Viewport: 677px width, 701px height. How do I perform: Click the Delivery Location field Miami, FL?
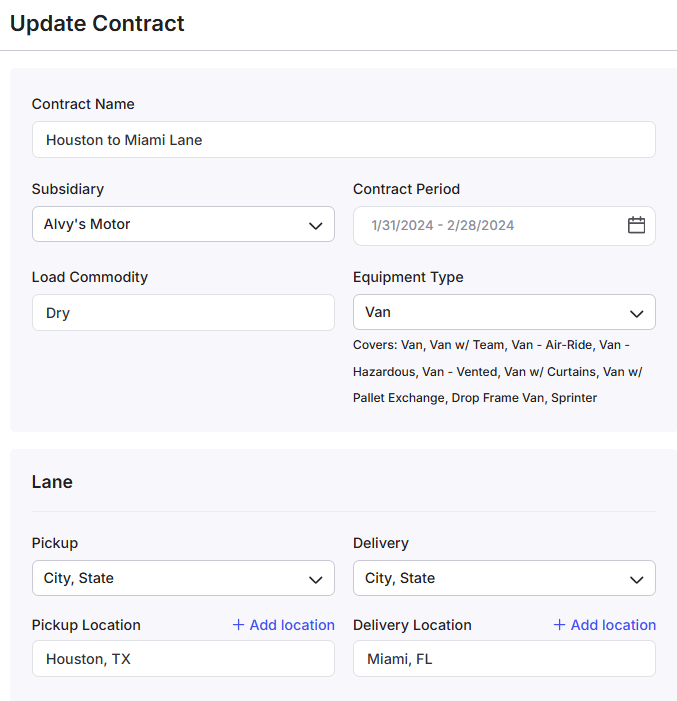pyautogui.click(x=504, y=659)
